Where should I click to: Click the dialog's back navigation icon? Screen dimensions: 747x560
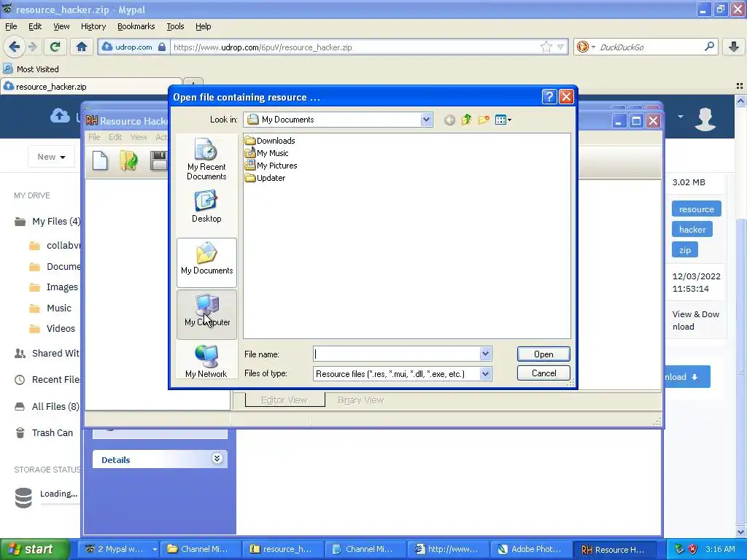449,120
